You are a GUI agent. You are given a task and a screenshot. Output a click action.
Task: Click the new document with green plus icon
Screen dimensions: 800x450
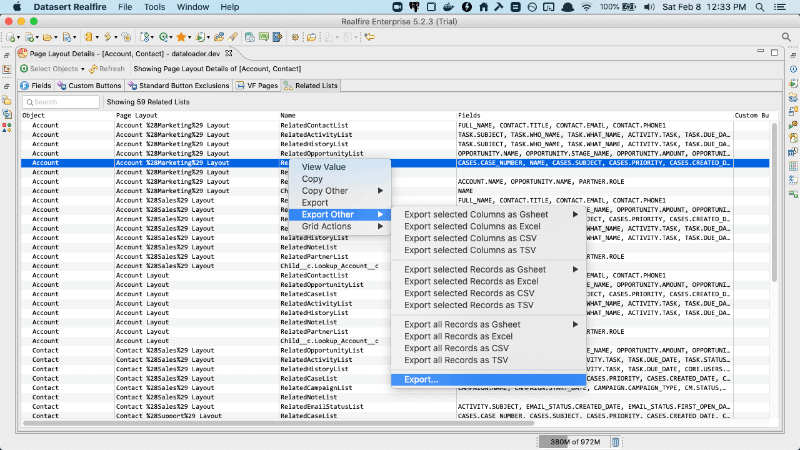[x=29, y=37]
